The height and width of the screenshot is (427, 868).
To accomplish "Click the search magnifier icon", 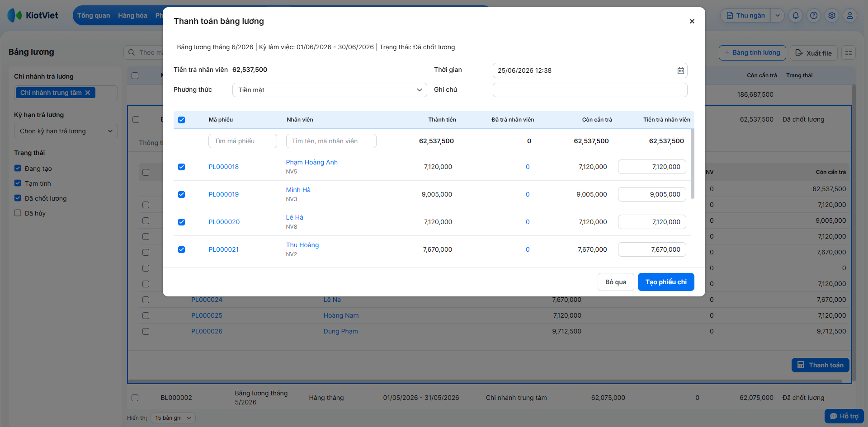I will (x=132, y=52).
